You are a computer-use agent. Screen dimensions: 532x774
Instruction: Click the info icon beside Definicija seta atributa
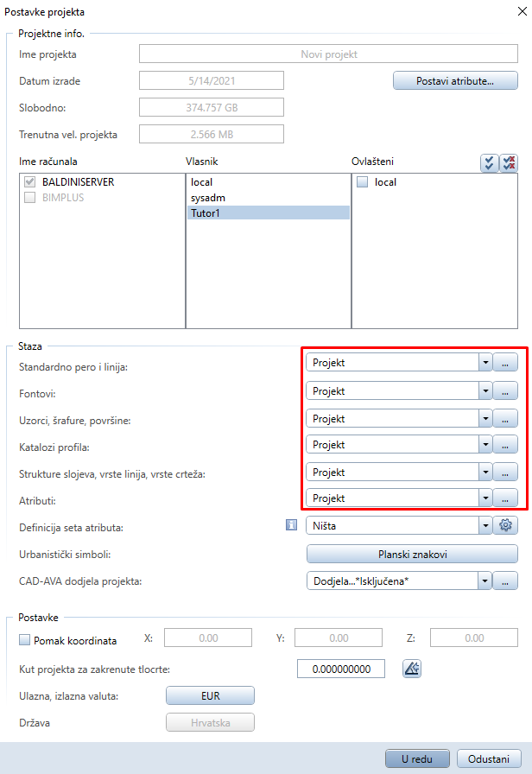click(x=292, y=524)
